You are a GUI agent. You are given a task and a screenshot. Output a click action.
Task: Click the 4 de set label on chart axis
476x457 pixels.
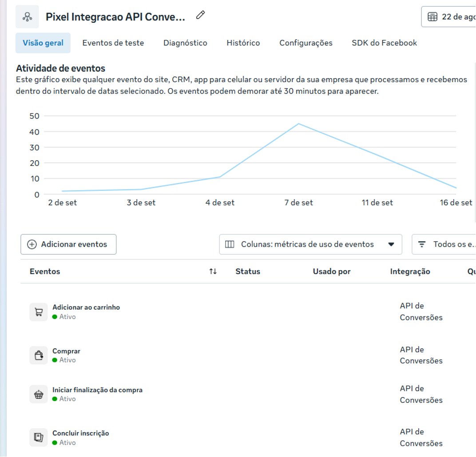(x=220, y=203)
